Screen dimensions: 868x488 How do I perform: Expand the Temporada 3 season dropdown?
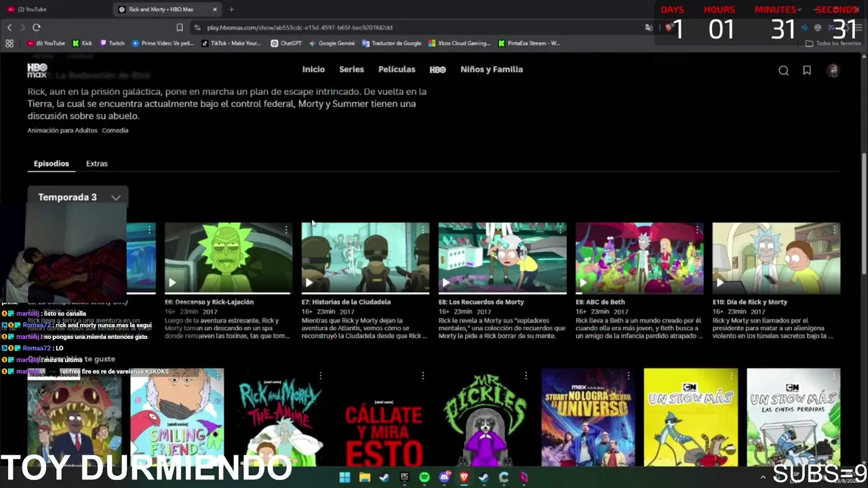click(78, 197)
